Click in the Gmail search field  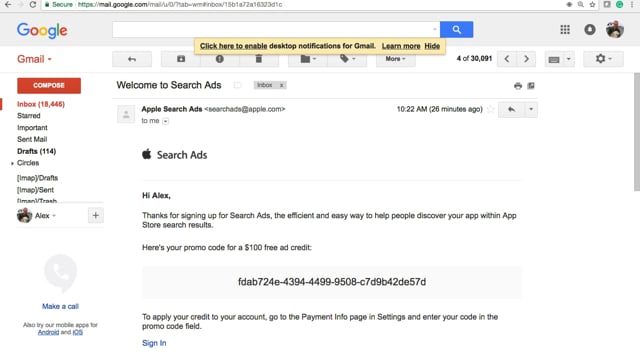[x=271, y=29]
